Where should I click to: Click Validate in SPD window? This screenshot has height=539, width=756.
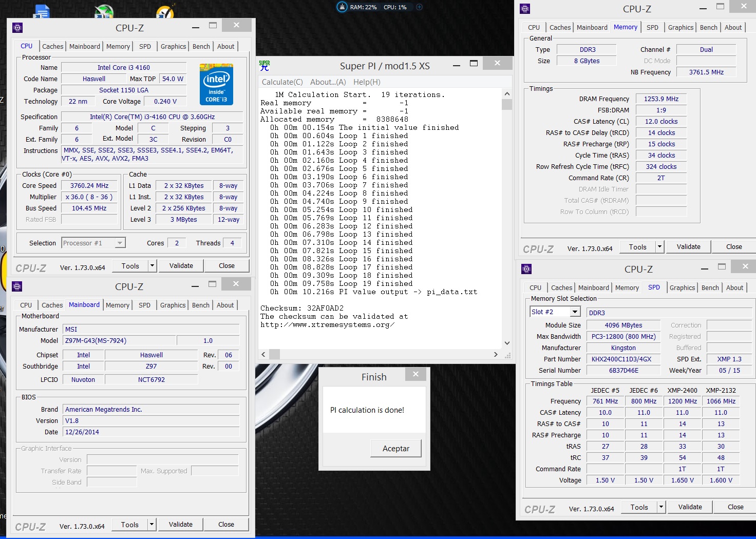pos(690,507)
